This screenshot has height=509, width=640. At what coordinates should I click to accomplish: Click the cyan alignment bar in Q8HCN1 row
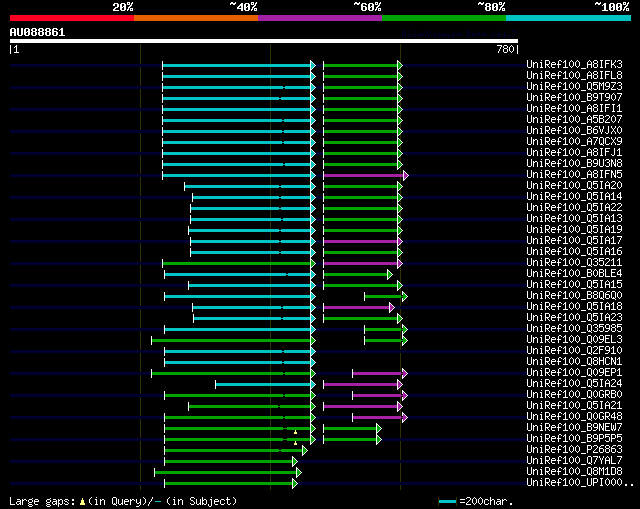tap(240, 362)
